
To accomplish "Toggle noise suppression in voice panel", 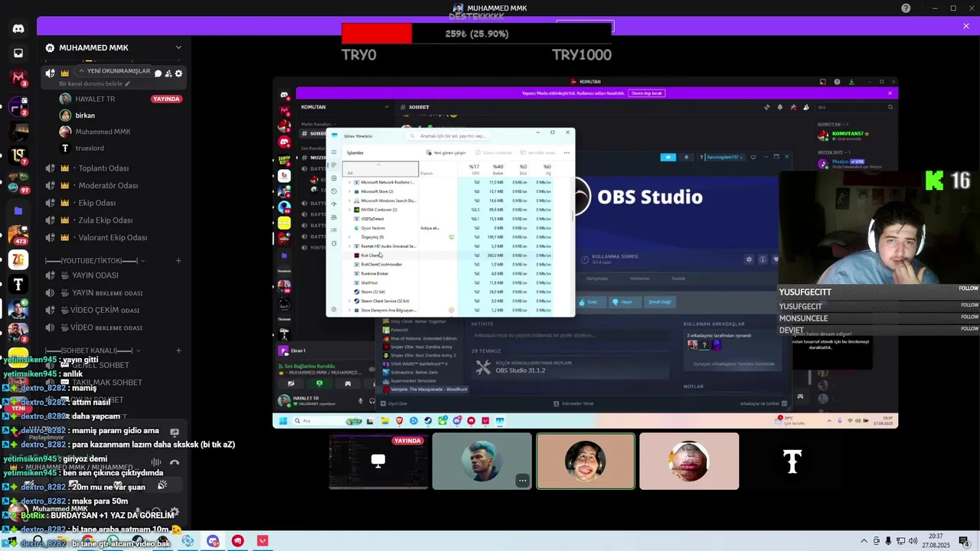I will [156, 462].
